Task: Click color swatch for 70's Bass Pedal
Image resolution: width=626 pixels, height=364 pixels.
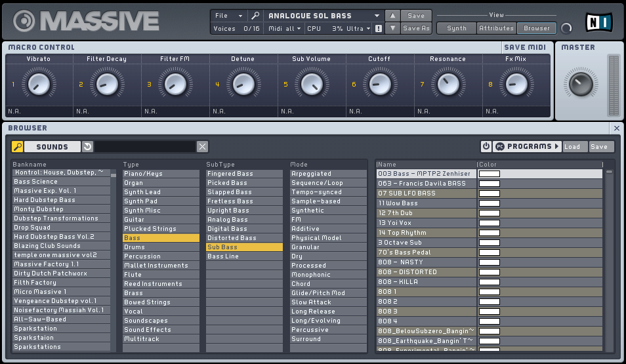Action: pyautogui.click(x=489, y=253)
